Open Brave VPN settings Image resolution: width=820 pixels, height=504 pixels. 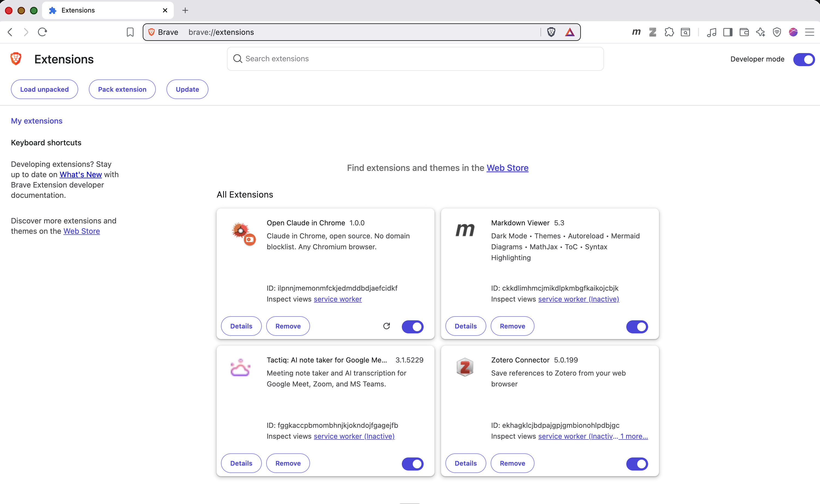(777, 32)
